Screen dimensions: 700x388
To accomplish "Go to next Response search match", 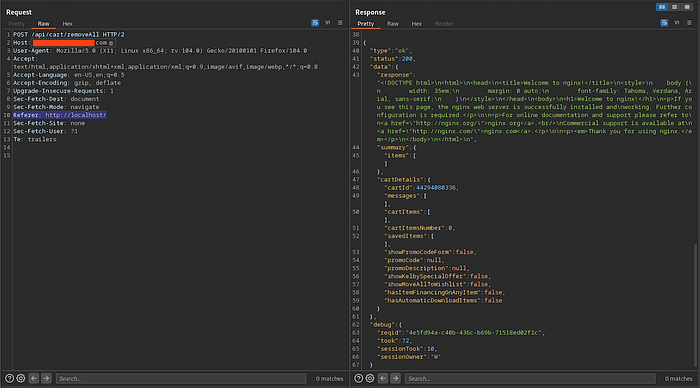I will click(396, 378).
